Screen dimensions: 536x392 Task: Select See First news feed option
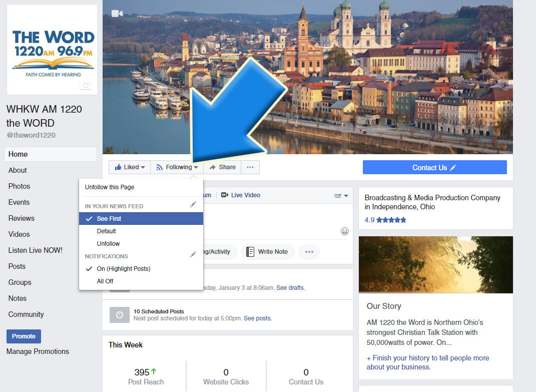[109, 219]
